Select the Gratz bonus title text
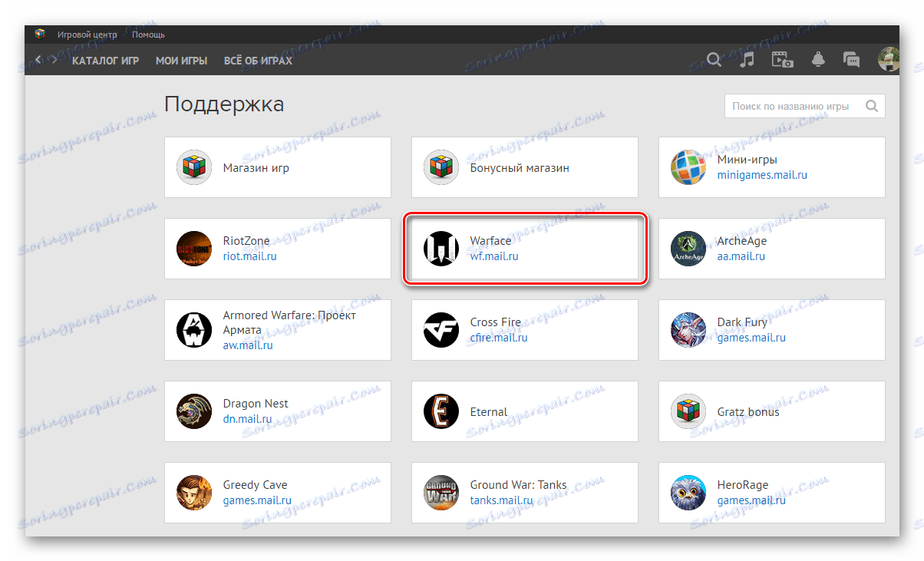Viewport: 924px width, 561px height. click(x=748, y=411)
